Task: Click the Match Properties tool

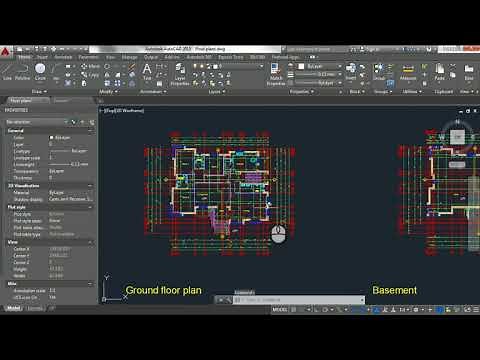Action: 276,75
